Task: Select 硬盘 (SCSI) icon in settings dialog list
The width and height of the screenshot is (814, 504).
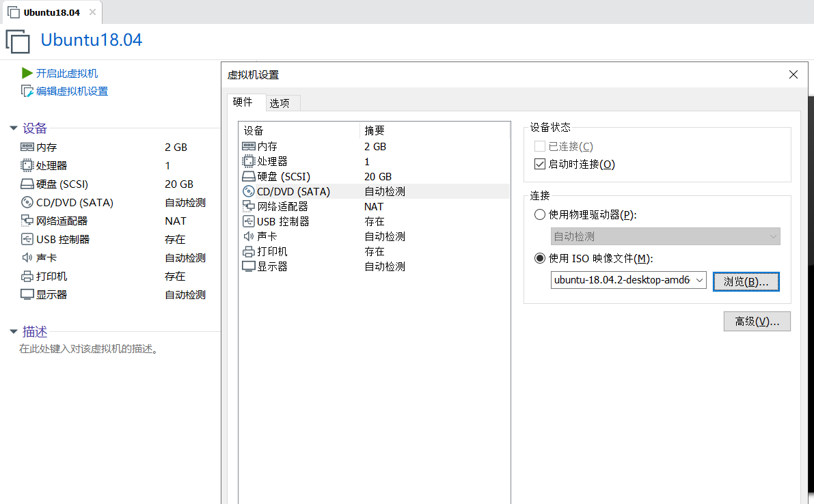Action: click(x=249, y=176)
